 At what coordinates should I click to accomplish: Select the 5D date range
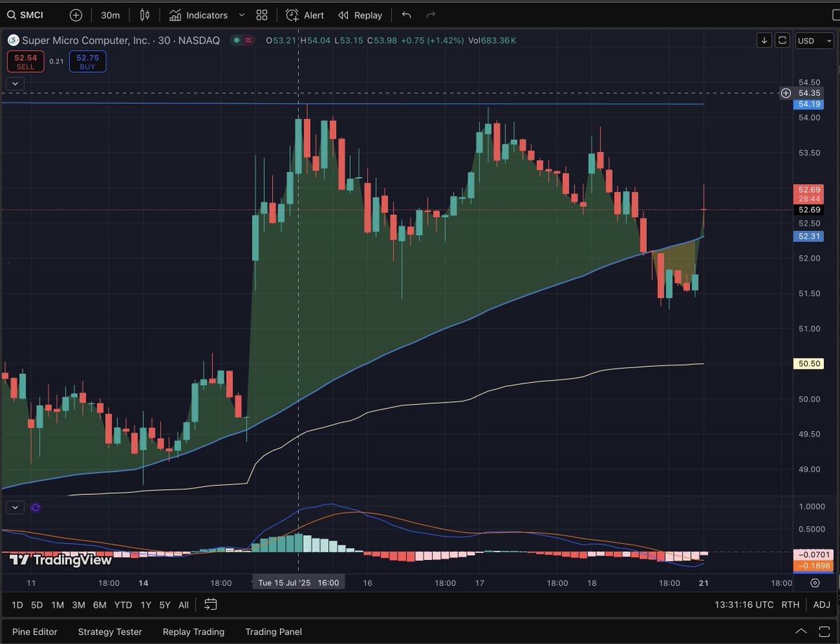pyautogui.click(x=37, y=605)
